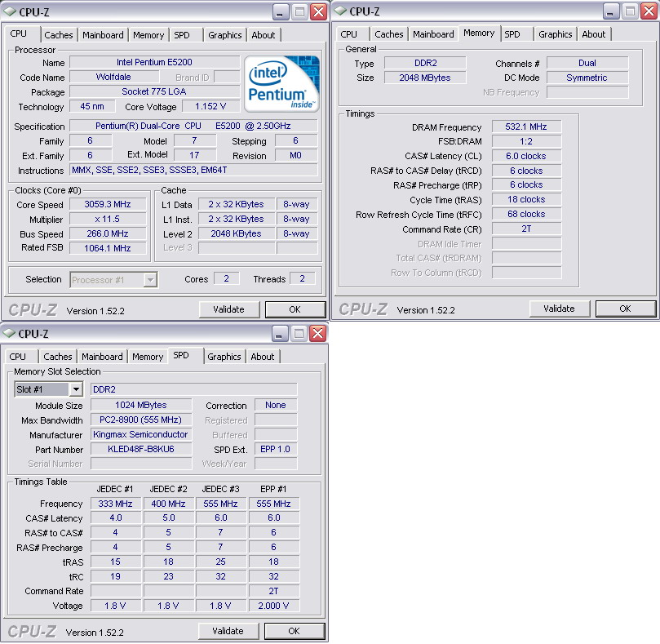
Task: Click the FSB:DRAM ratio value 1:2
Action: tap(526, 141)
